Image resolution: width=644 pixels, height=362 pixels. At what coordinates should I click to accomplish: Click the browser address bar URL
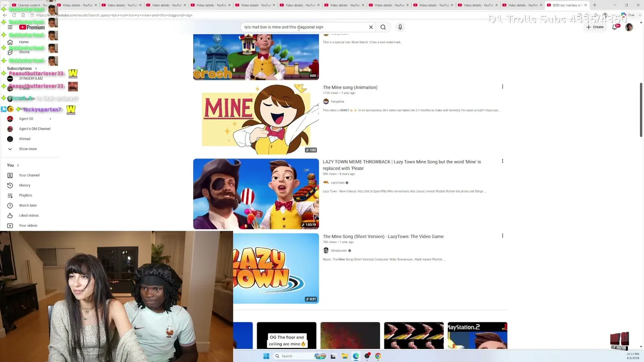114,15
